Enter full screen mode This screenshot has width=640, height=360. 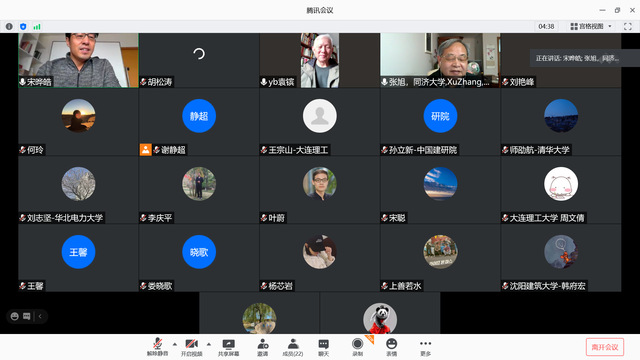click(x=628, y=27)
